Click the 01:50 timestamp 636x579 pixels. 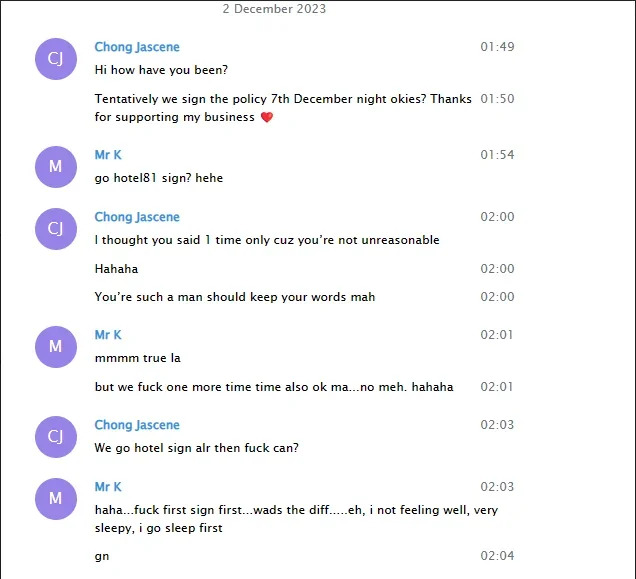coord(497,99)
